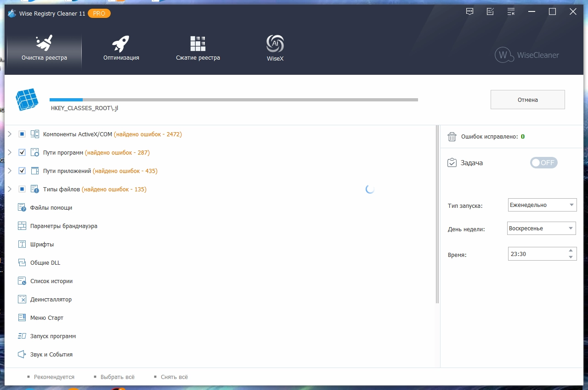Screen dimensions: 588x390
Task: Open the Сжатие реестра tab
Action: 198,49
